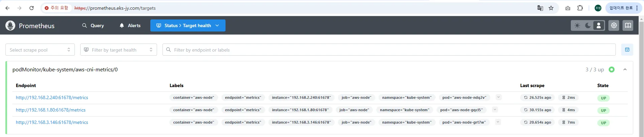Image resolution: width=644 pixels, height=137 pixels.
Task: Open the Chrome profile avatar
Action: tap(598, 8)
